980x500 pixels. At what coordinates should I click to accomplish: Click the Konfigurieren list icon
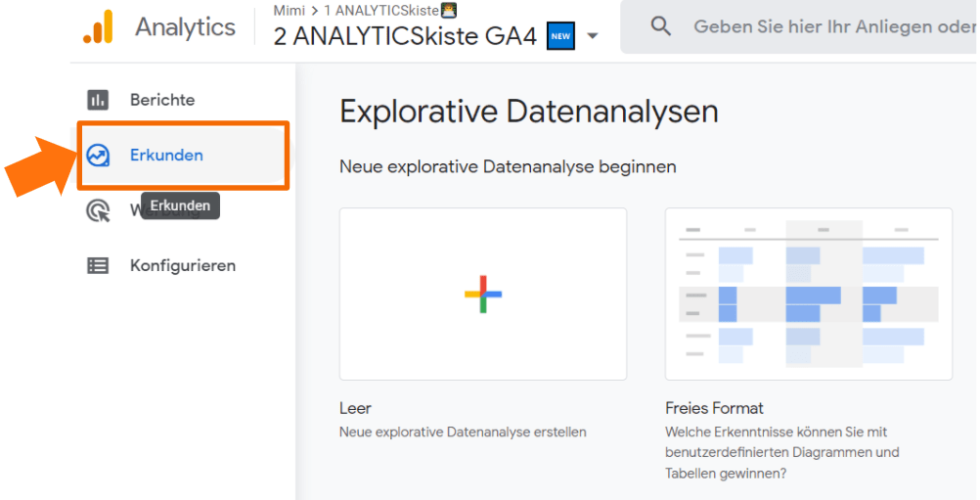pos(98,265)
